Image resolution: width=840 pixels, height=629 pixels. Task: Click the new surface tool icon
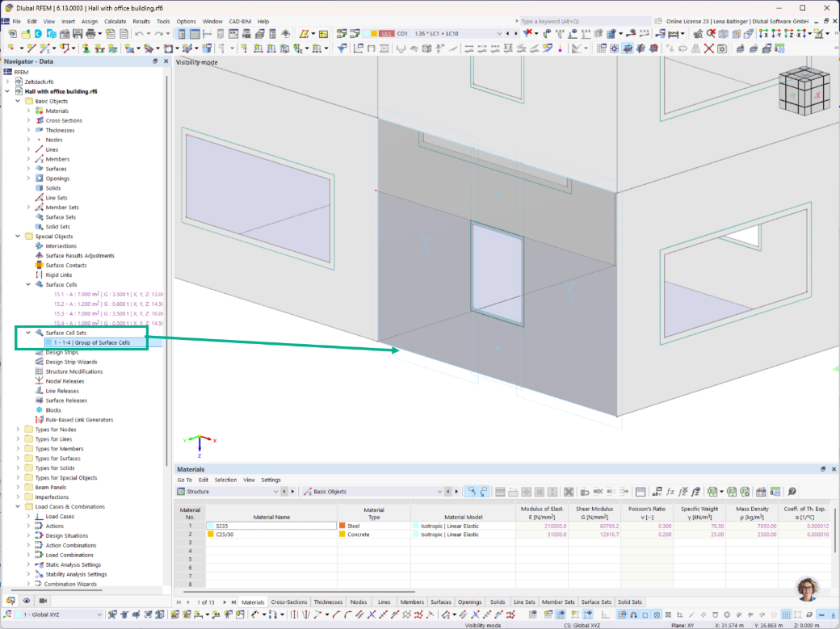pos(129,48)
